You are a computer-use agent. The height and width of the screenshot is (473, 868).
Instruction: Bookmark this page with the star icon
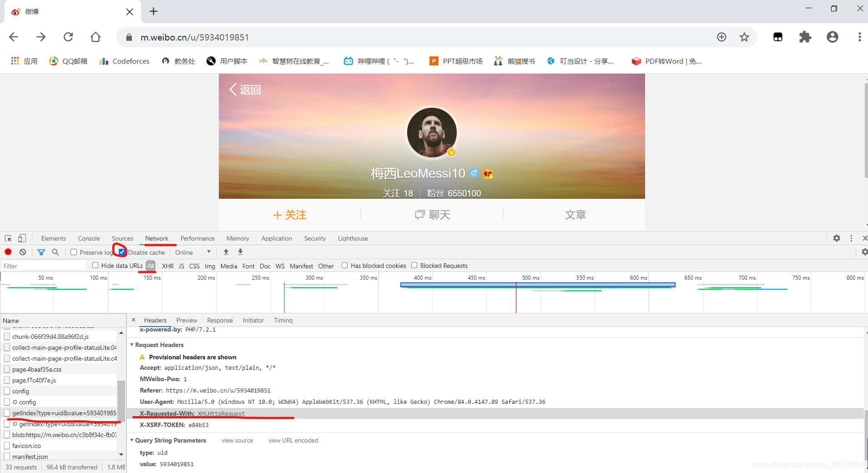(x=744, y=37)
